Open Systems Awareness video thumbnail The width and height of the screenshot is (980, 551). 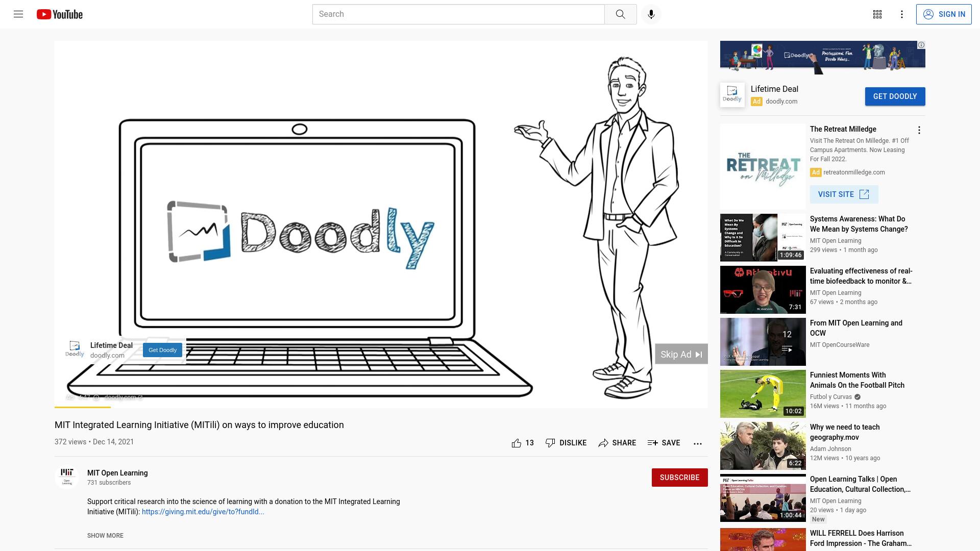pos(763,238)
